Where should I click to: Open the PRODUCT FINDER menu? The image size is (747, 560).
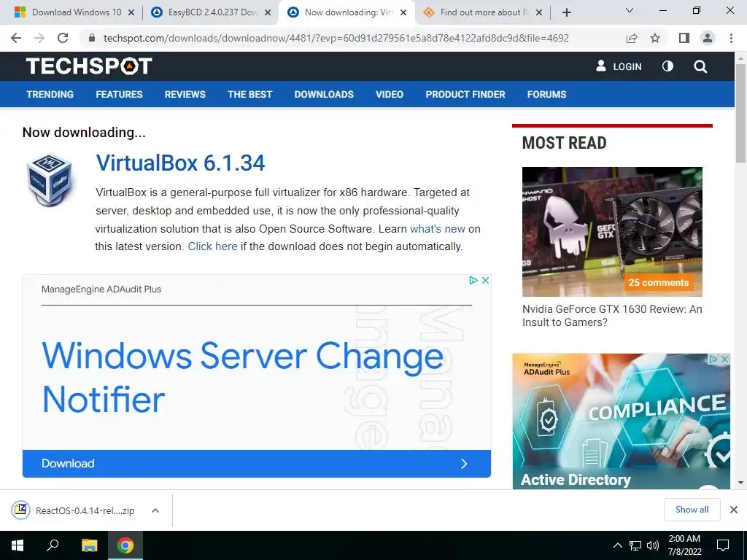(465, 94)
